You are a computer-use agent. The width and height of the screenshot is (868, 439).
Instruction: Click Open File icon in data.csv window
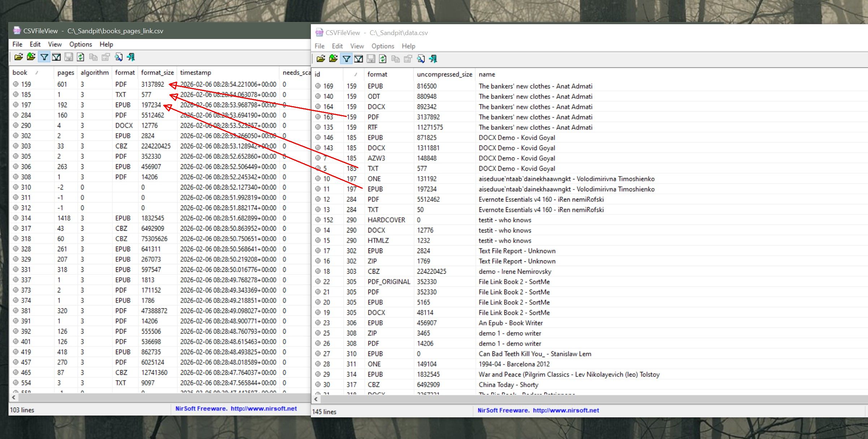[321, 59]
